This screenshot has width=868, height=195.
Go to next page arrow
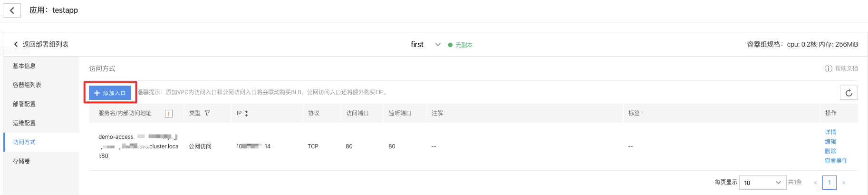point(844,183)
